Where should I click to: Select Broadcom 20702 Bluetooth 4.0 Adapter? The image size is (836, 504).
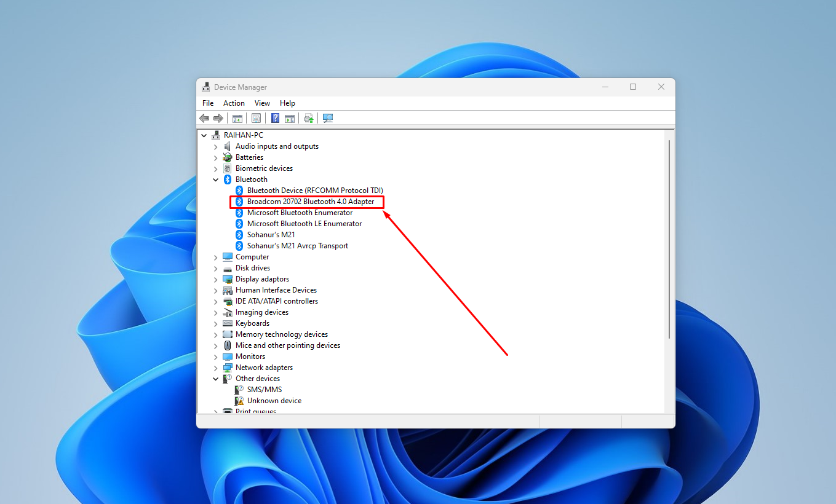[x=311, y=202]
